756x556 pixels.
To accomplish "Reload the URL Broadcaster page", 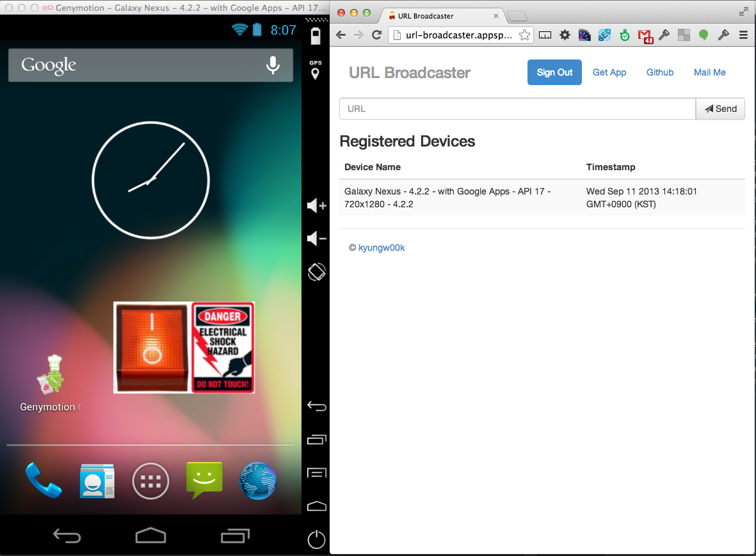I will click(x=377, y=35).
